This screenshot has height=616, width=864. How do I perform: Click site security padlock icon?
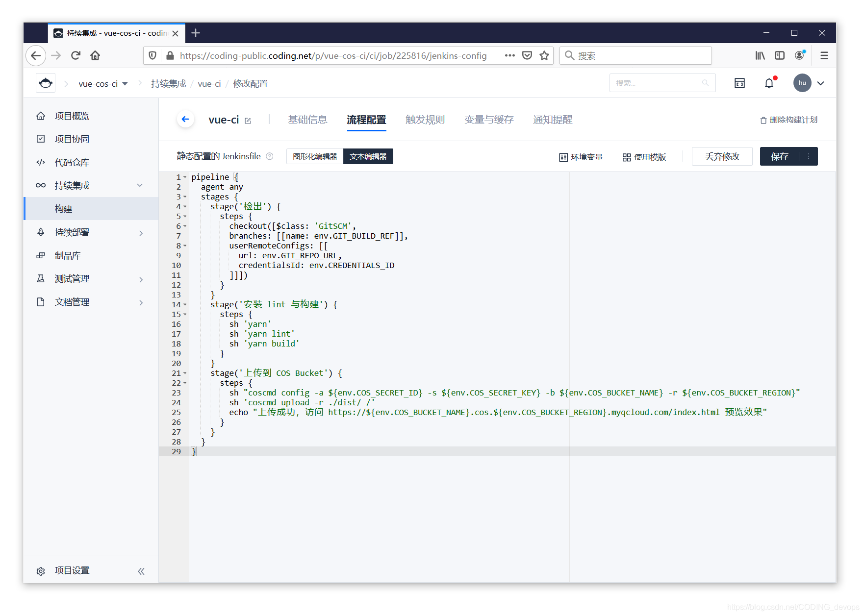coord(170,55)
